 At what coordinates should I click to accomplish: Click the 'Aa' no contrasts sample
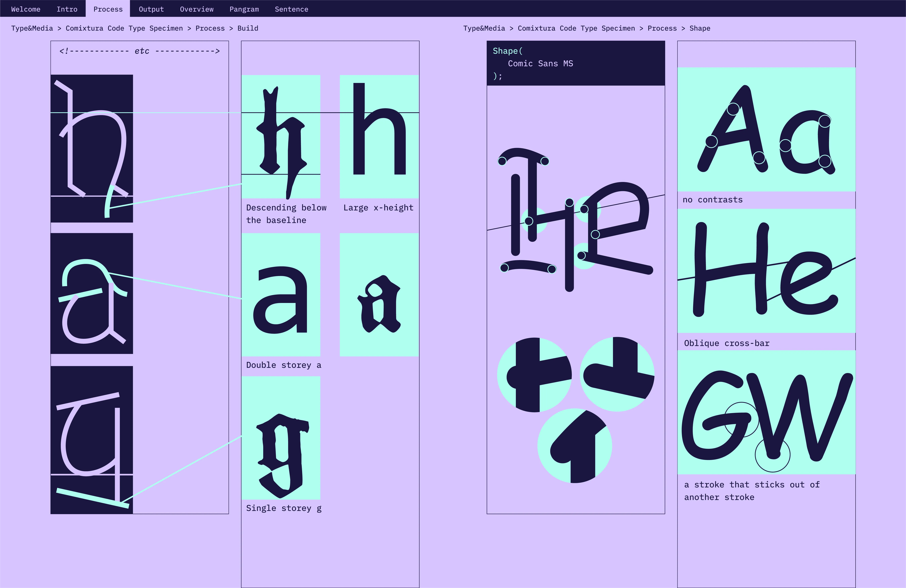[x=766, y=129]
